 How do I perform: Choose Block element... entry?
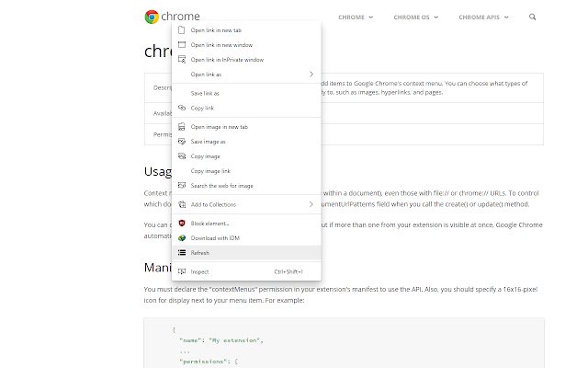(246, 223)
